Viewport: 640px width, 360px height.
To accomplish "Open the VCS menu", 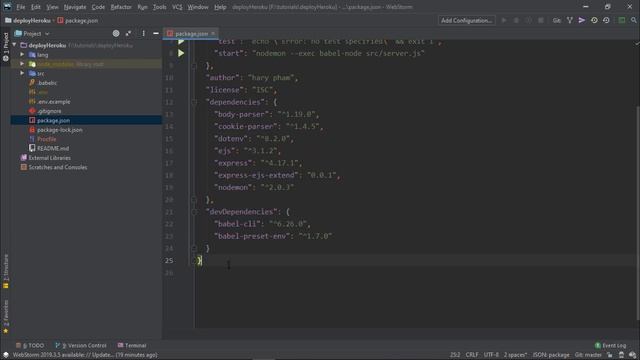I will pos(177,7).
